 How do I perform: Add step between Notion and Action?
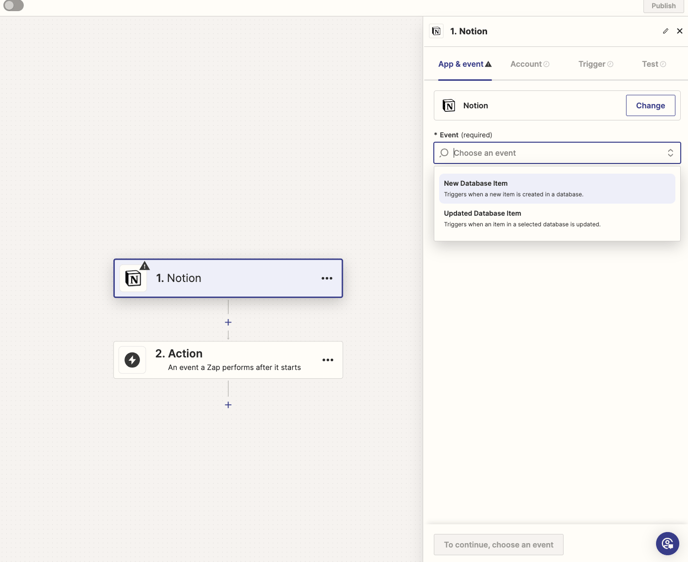coord(228,322)
